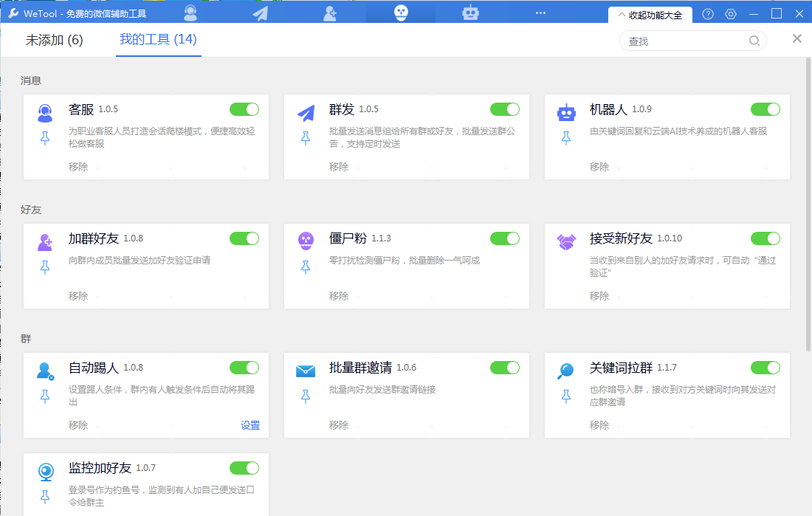Image resolution: width=812 pixels, height=516 pixels.
Task: Open the help question mark icon
Action: pyautogui.click(x=708, y=14)
